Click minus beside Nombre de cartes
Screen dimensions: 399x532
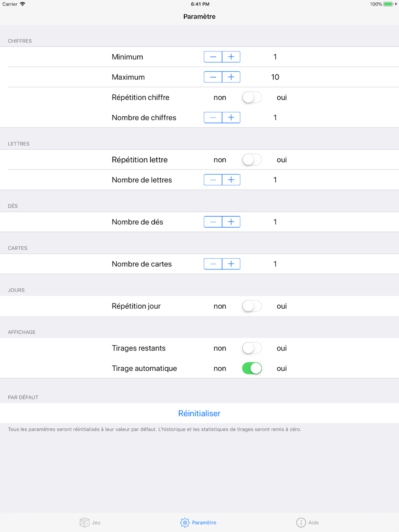213,264
